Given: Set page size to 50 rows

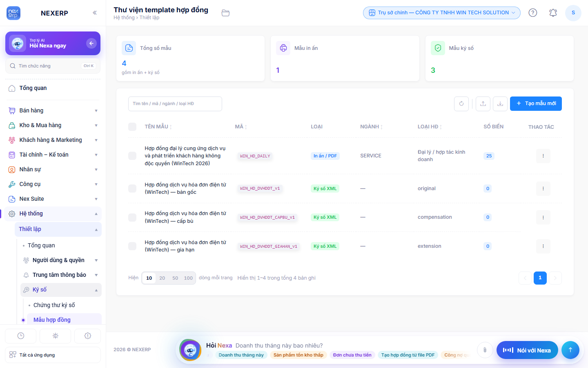Looking at the screenshot, I should (x=175, y=278).
